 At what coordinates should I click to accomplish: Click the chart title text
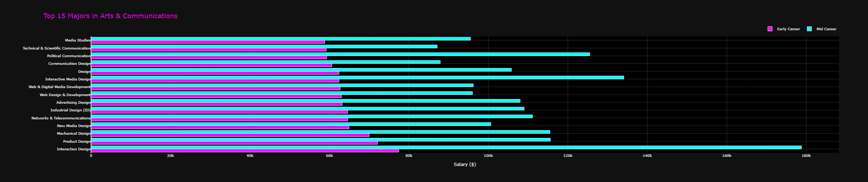(110, 16)
